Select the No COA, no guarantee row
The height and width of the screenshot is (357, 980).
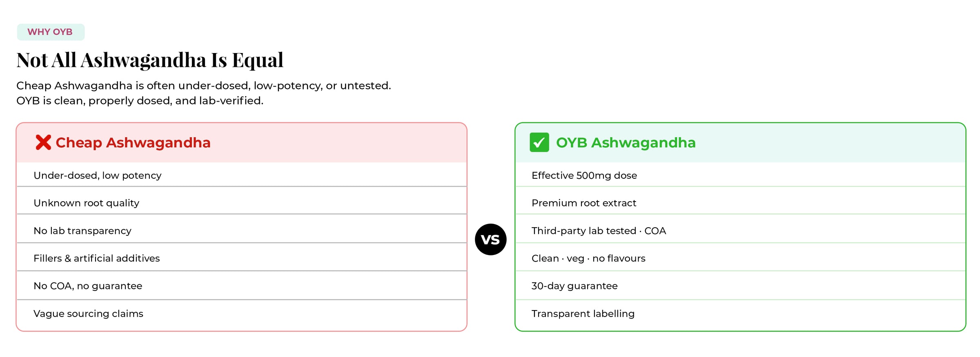pos(241,285)
